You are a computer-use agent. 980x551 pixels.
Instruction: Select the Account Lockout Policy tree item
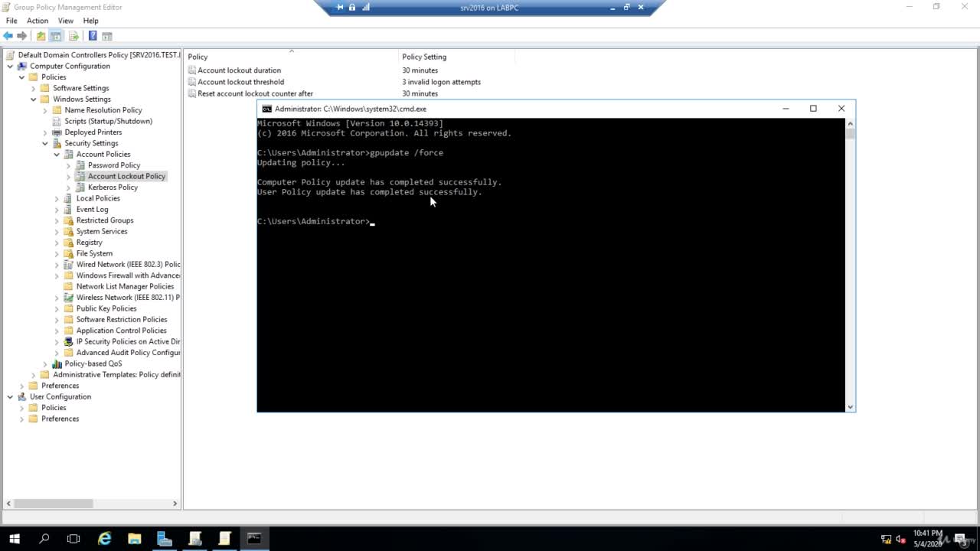(126, 176)
